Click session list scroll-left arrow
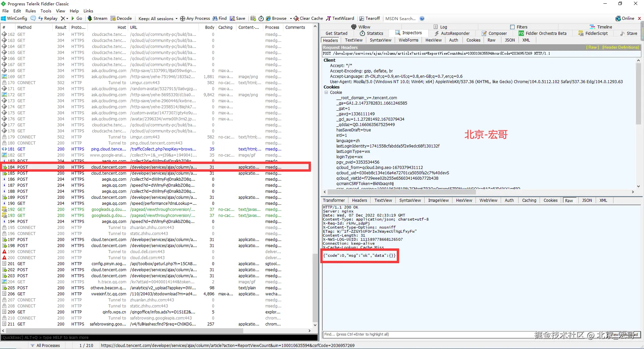644x349 pixels. 3,331
